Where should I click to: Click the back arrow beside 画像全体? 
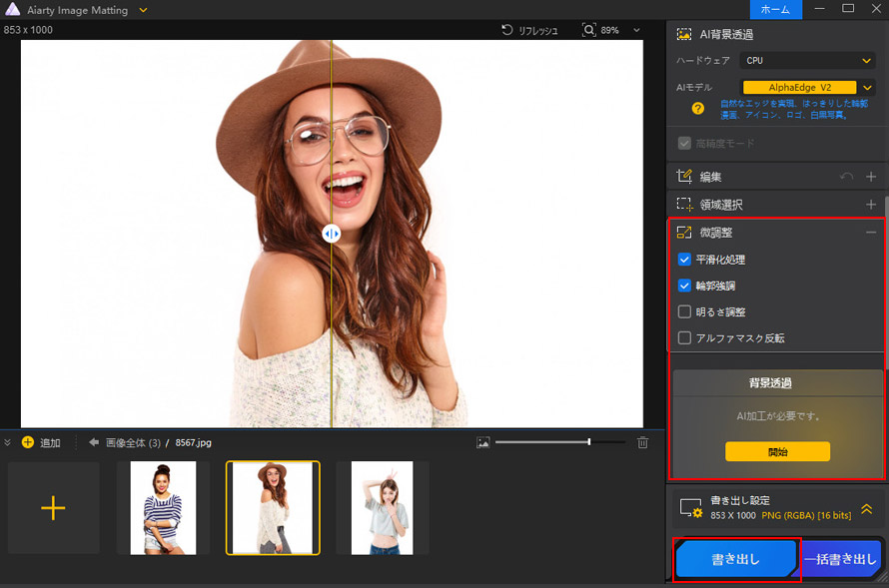coord(94,442)
